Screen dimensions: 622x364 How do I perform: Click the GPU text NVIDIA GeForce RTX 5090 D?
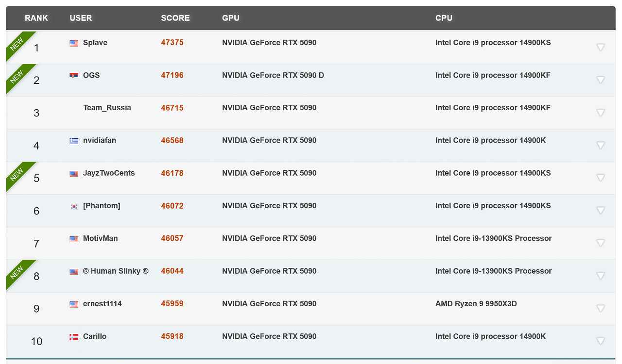[273, 75]
